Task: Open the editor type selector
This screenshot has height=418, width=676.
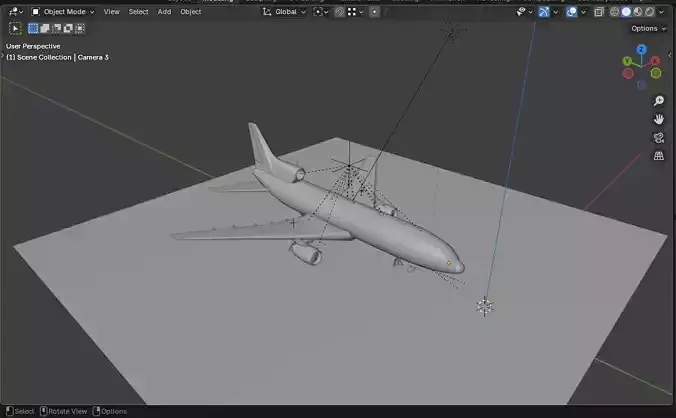Action: 16,12
